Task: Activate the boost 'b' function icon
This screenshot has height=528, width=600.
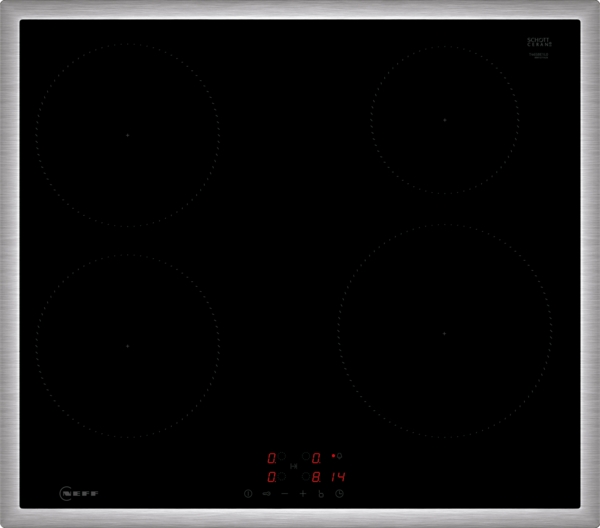Action: [x=321, y=494]
